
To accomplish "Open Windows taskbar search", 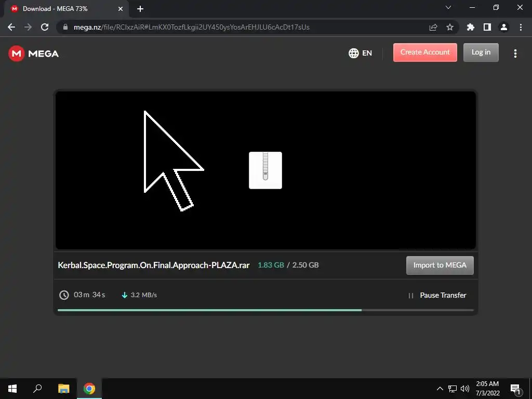I will 37,389.
